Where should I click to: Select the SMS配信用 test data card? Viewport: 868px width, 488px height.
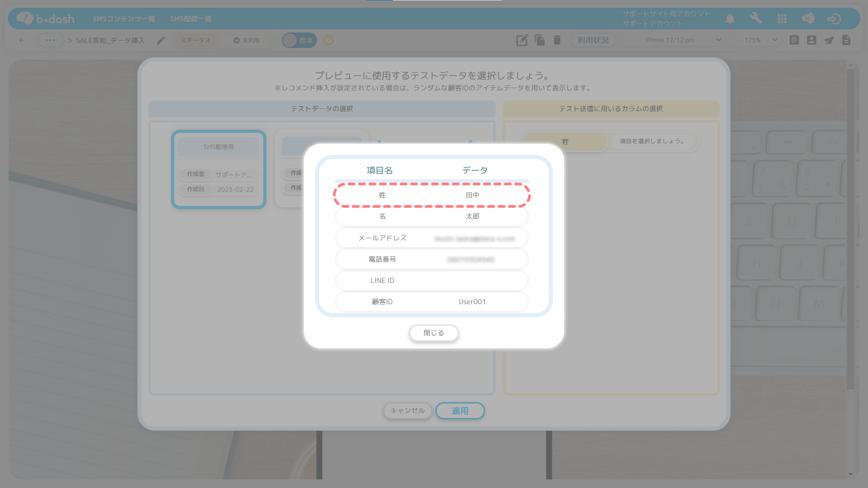pos(218,169)
